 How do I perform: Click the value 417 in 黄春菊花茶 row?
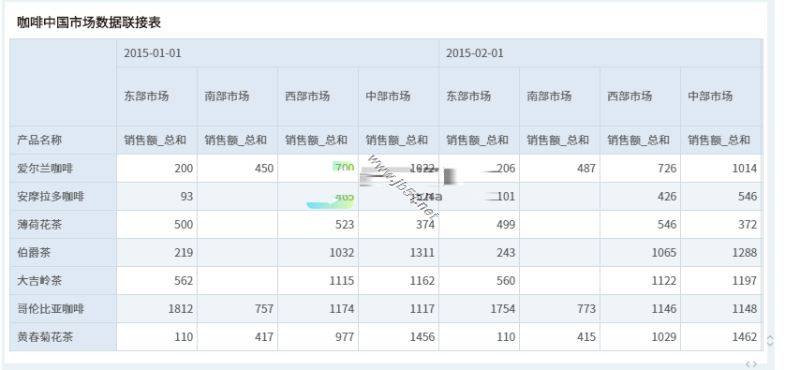click(x=264, y=337)
